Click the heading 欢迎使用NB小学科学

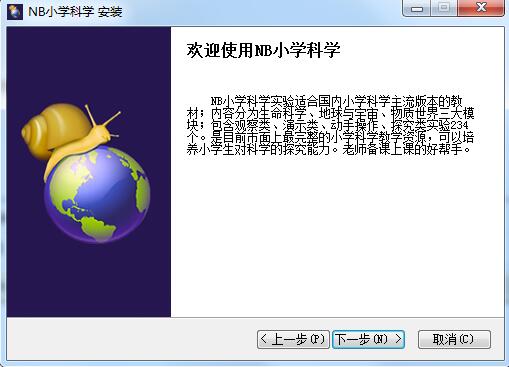click(x=263, y=50)
